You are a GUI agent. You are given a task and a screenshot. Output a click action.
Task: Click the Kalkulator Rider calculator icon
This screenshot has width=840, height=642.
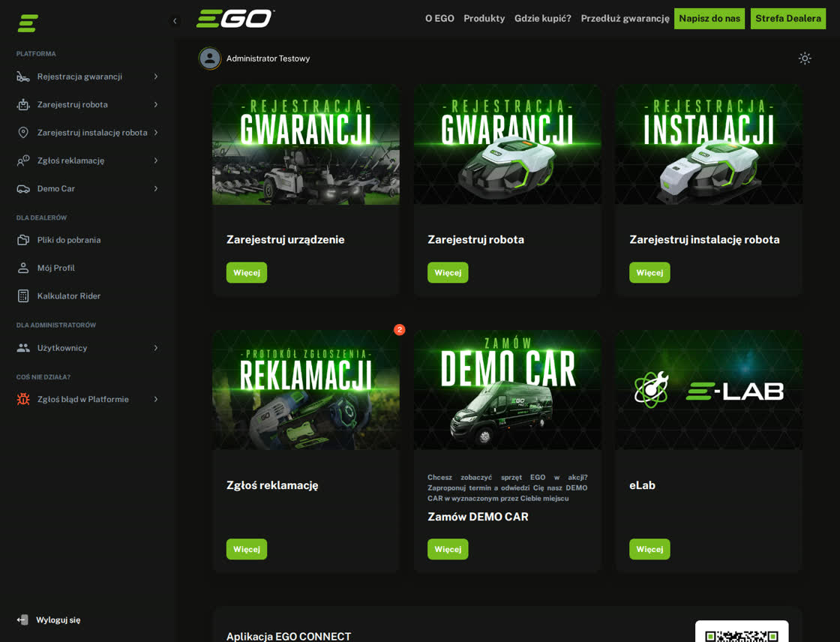pos(23,295)
